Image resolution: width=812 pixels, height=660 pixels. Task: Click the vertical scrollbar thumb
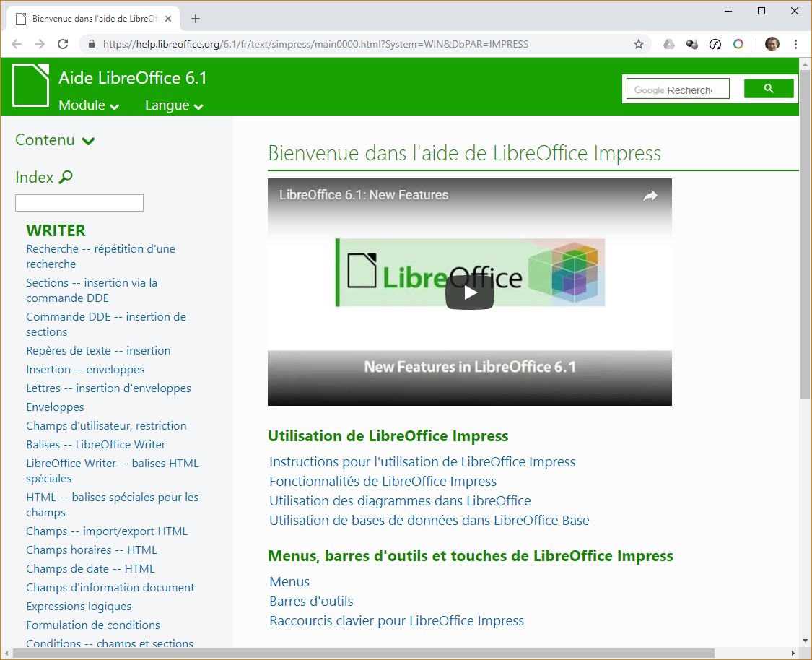pos(805,233)
